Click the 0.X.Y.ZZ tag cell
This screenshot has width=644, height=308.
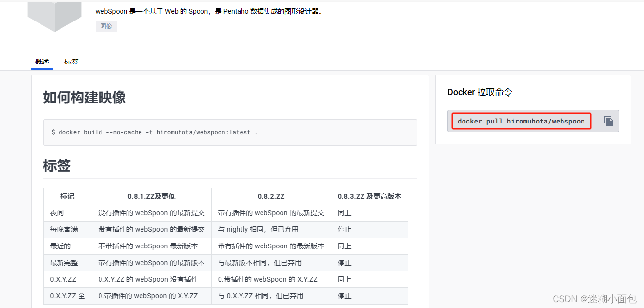pyautogui.click(x=68, y=279)
